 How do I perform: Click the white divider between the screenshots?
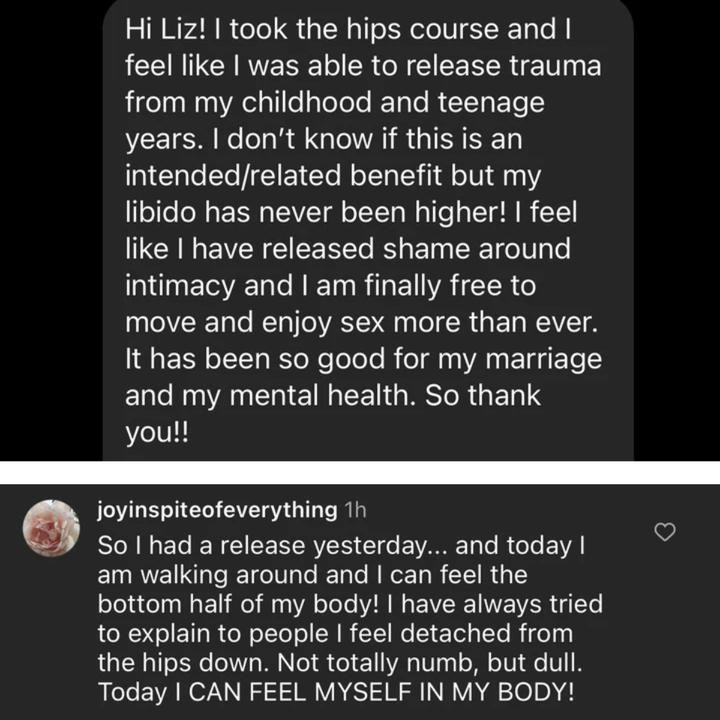click(360, 472)
